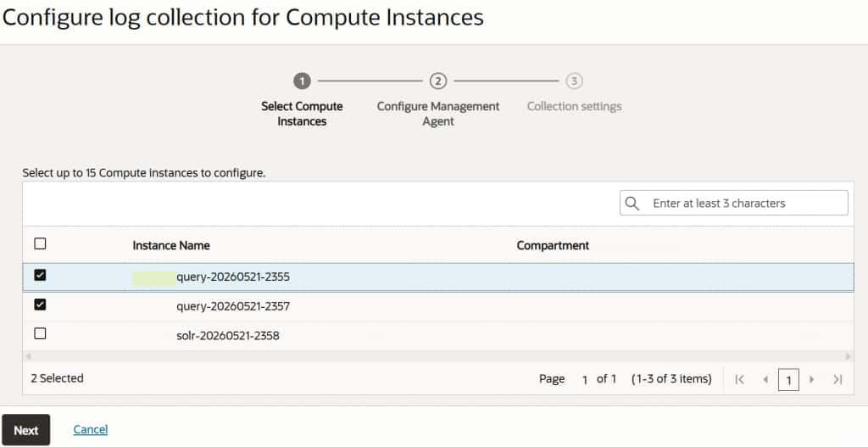Jump to last page of results
The height and width of the screenshot is (447, 868).
coord(837,379)
